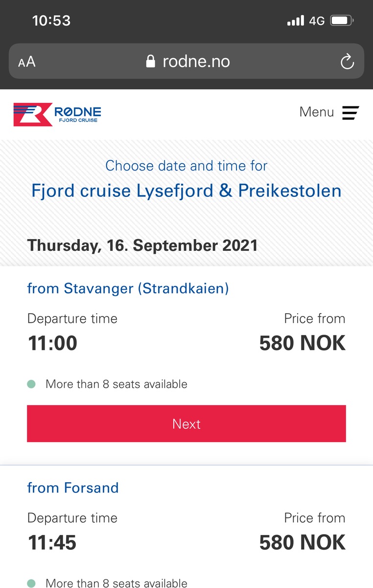
Task: Focus the rodne.no address bar
Action: [196, 62]
